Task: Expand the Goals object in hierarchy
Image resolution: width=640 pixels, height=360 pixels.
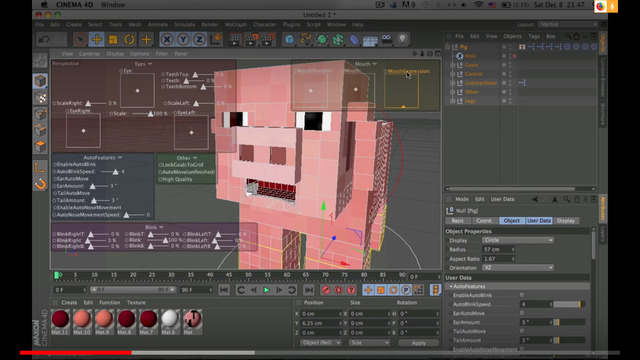Action: 452,65
